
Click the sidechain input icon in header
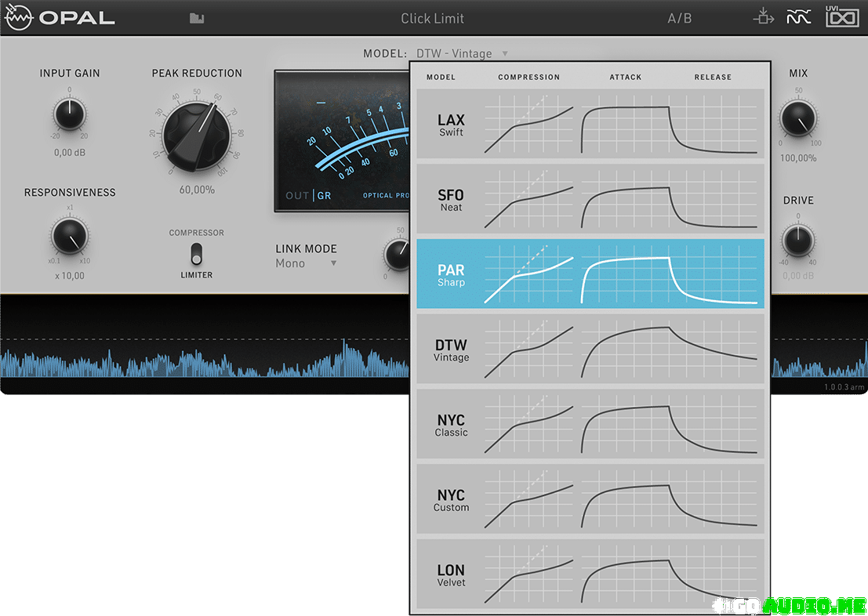[762, 17]
